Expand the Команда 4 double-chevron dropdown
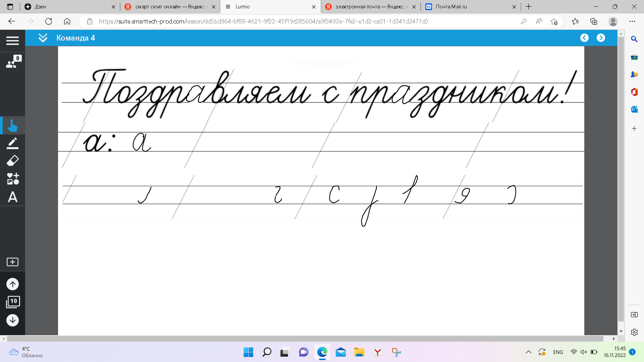This screenshot has height=362, width=644. pyautogui.click(x=43, y=38)
